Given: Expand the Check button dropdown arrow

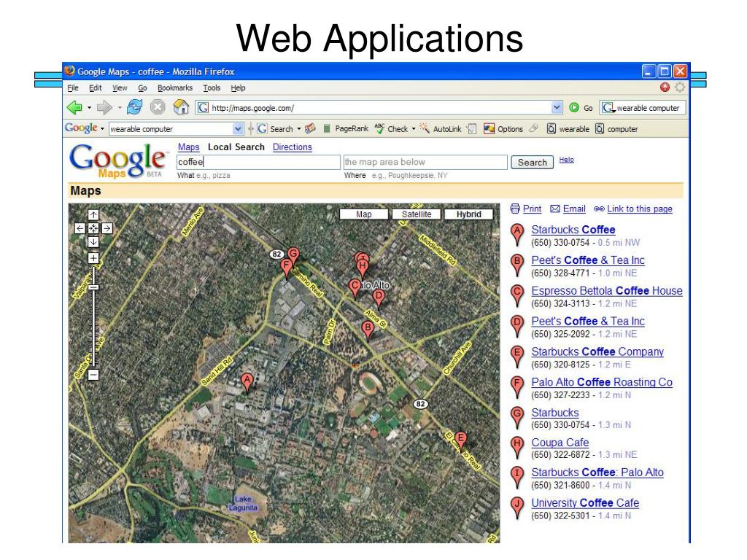Looking at the screenshot, I should (414, 128).
